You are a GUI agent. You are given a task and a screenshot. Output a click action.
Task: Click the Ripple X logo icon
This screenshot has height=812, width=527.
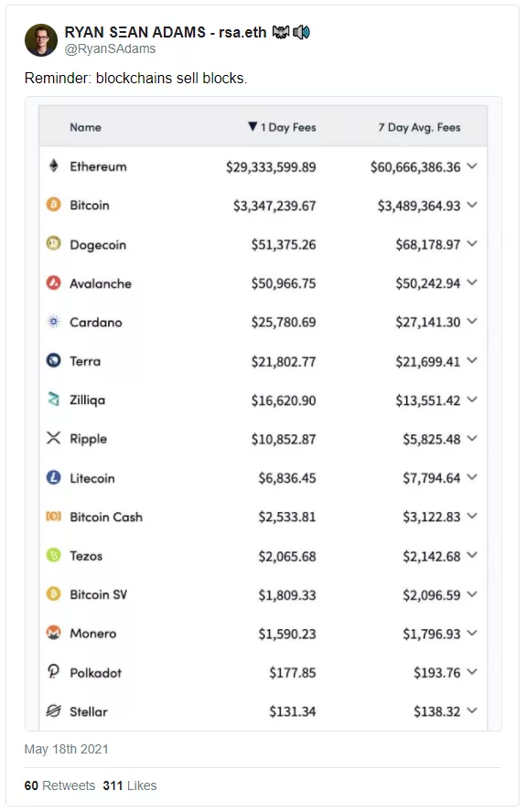click(x=53, y=438)
